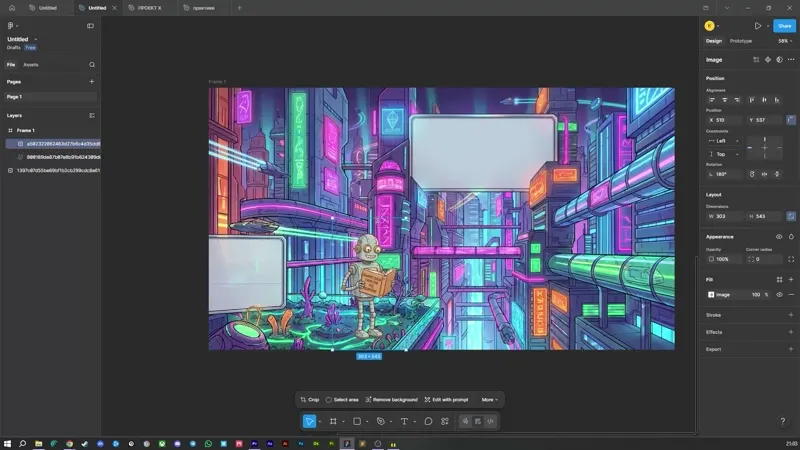Open the Actions tool in toolbar
The width and height of the screenshot is (800, 450).
coord(445,421)
